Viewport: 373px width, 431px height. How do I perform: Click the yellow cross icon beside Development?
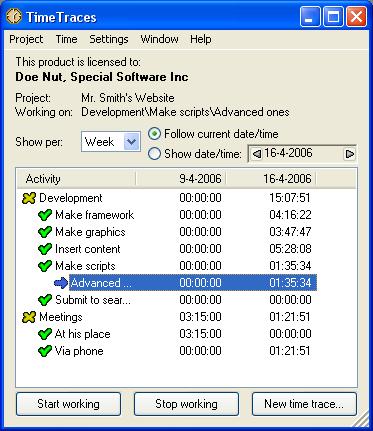coord(29,198)
